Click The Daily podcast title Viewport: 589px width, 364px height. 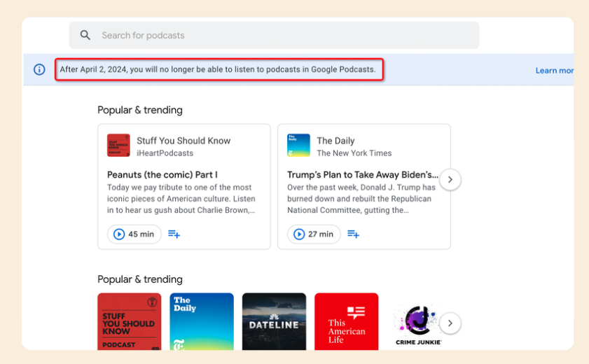[x=335, y=141]
